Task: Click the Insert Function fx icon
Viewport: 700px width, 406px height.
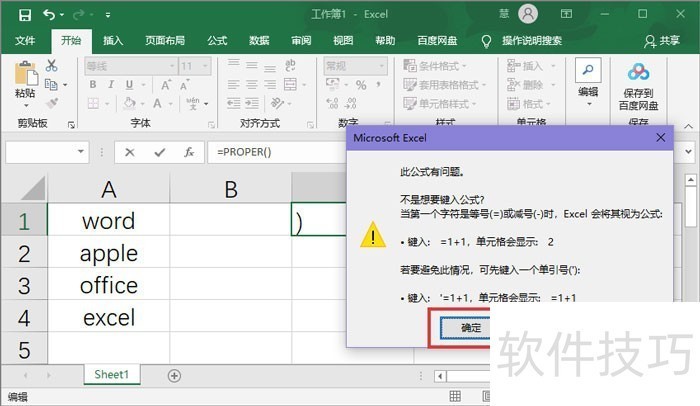Action: tap(189, 152)
